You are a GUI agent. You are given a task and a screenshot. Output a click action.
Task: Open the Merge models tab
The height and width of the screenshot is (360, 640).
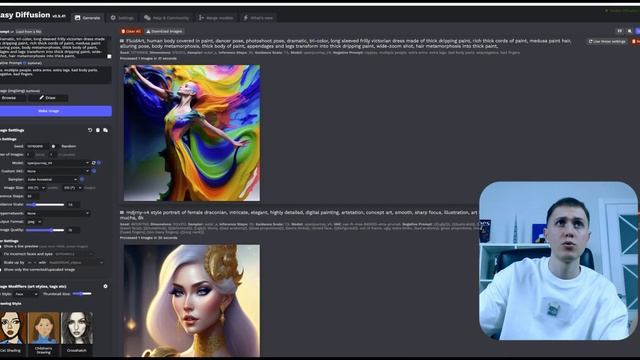click(216, 18)
